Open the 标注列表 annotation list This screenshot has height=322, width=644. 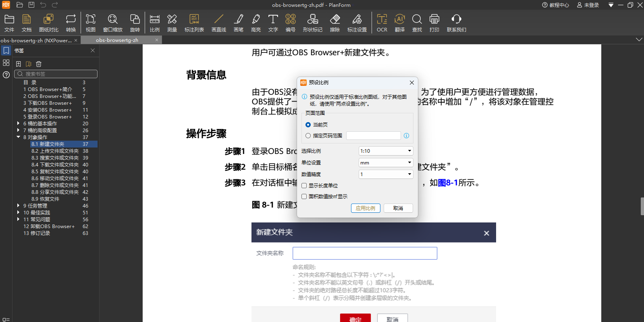pos(194,23)
